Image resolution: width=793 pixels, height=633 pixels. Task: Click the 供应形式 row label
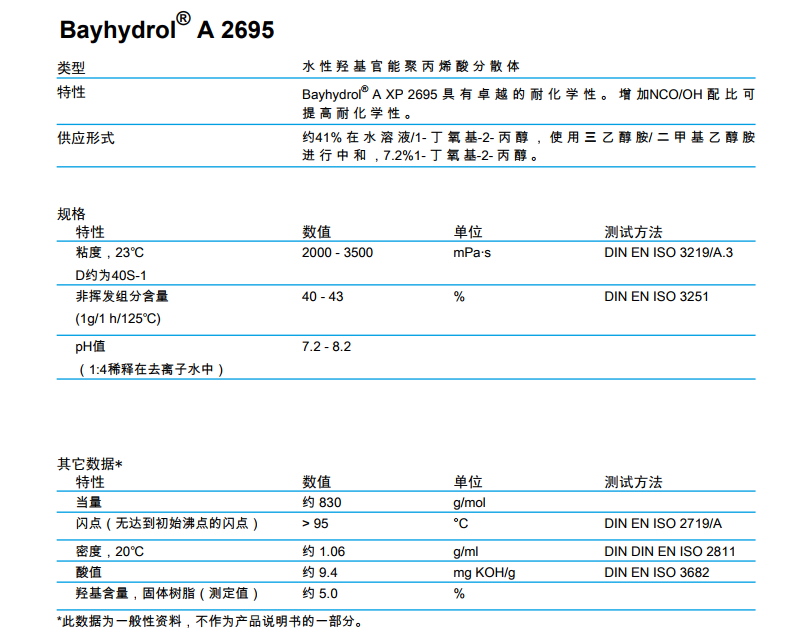[x=86, y=138]
